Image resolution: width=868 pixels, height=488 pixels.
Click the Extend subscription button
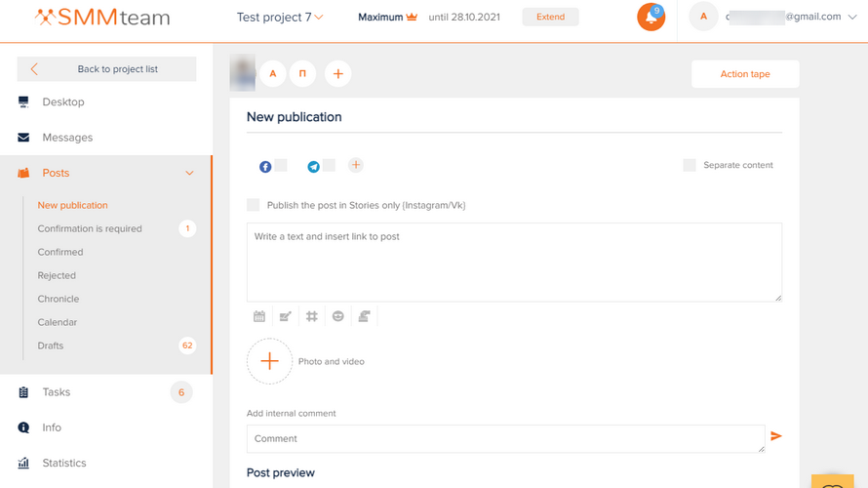[x=550, y=17]
